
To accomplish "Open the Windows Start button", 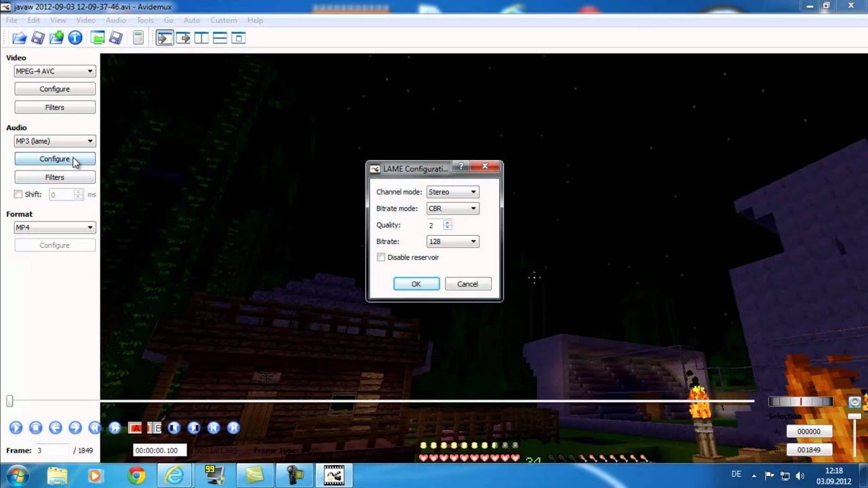I will [x=17, y=476].
